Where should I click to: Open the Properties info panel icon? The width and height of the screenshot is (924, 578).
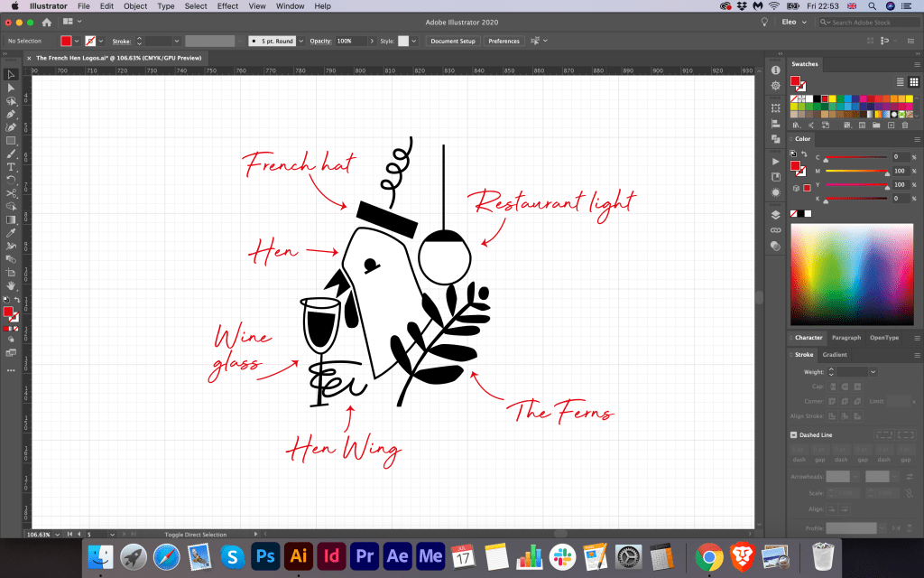775,70
